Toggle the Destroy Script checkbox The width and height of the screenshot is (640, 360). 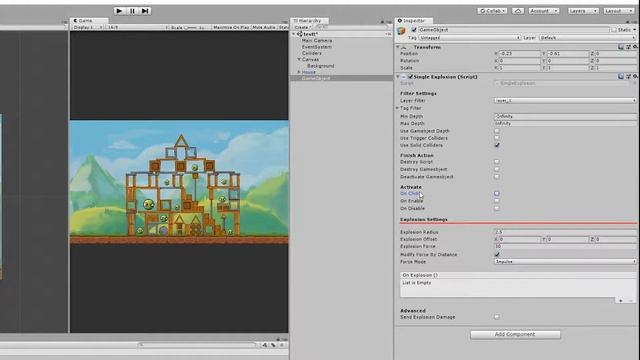click(x=497, y=162)
